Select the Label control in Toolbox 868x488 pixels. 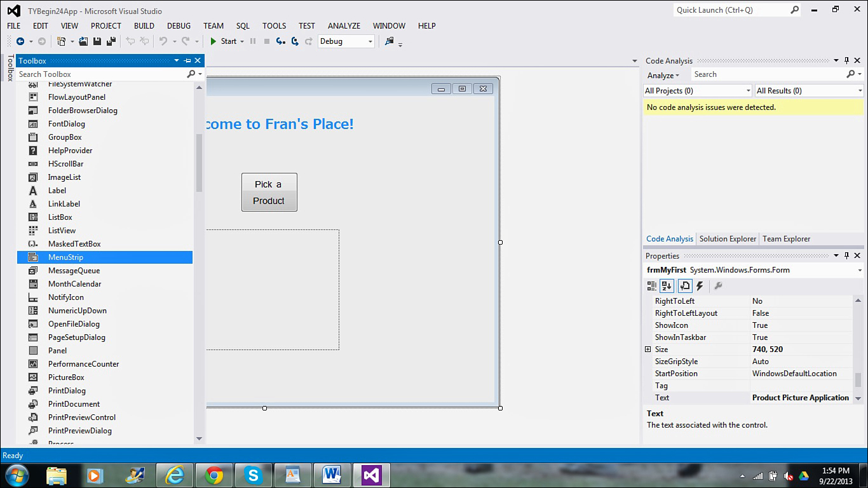point(105,191)
